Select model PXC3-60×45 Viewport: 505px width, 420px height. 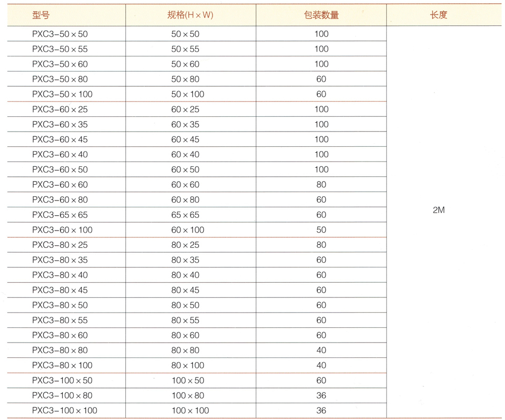(60, 139)
